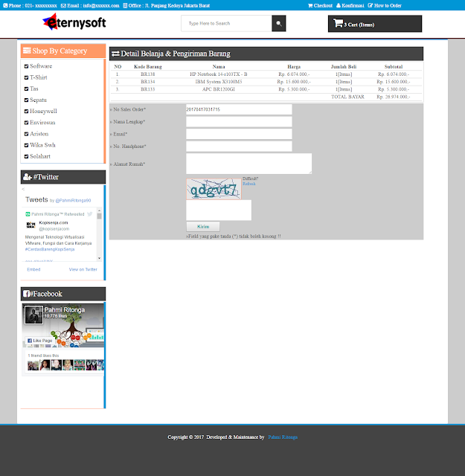Open the shopping cart icon

click(338, 23)
